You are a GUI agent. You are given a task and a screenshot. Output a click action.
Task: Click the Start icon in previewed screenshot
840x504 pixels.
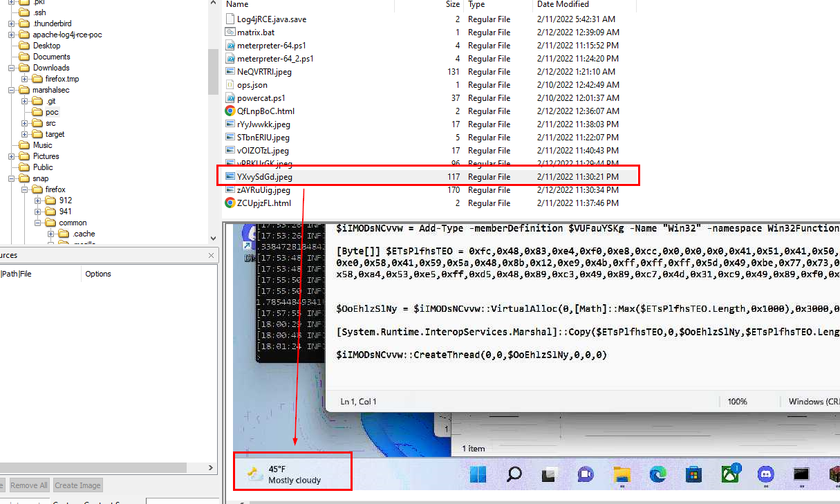point(478,474)
